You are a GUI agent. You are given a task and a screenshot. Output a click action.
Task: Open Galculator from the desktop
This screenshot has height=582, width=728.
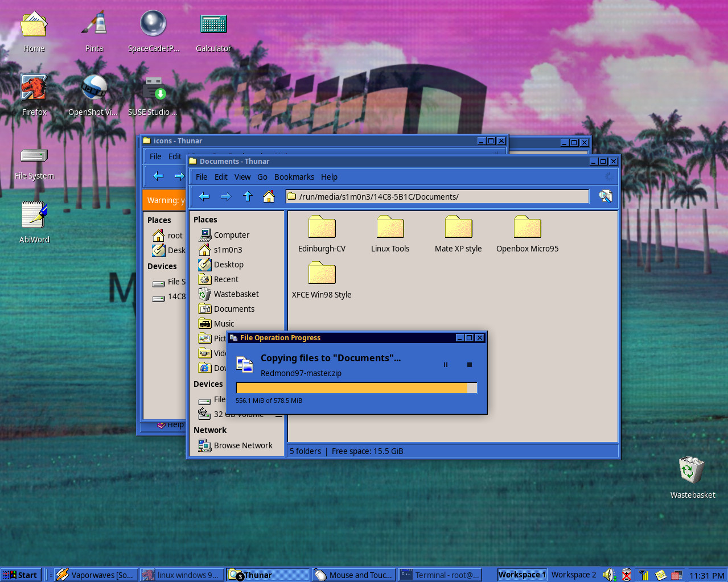213,24
